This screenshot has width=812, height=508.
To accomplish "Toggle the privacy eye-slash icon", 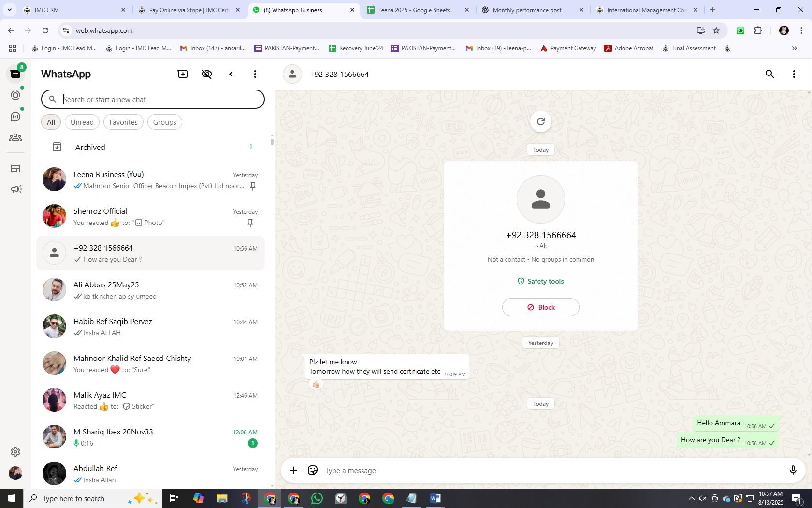I will [207, 74].
